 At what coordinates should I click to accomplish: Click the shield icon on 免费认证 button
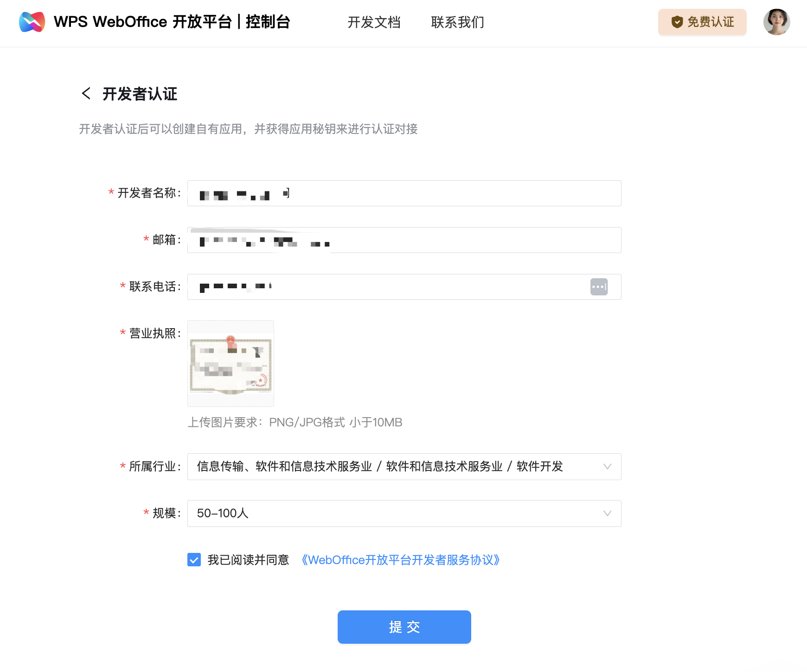click(x=677, y=22)
